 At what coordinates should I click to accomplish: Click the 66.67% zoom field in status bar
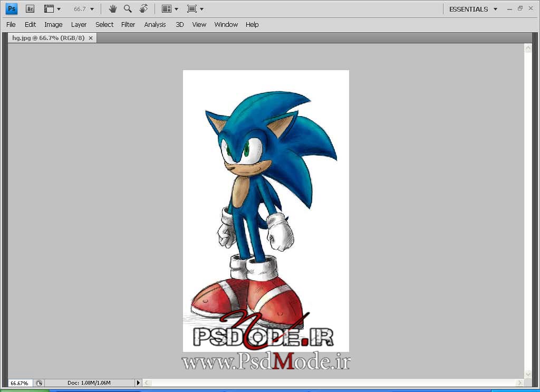(20, 383)
